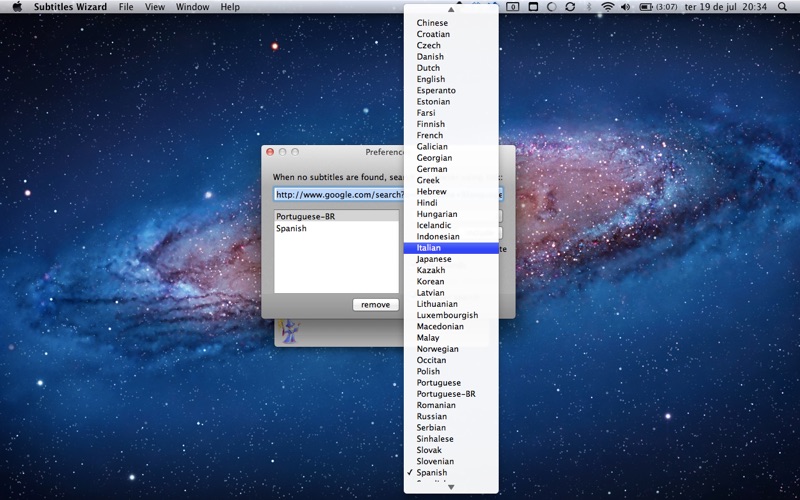Select Portuguese-BR in the preferences list

point(337,216)
